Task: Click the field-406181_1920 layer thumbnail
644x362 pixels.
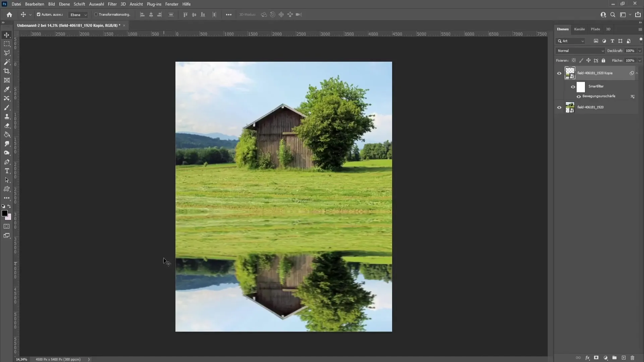Action: pos(570,107)
